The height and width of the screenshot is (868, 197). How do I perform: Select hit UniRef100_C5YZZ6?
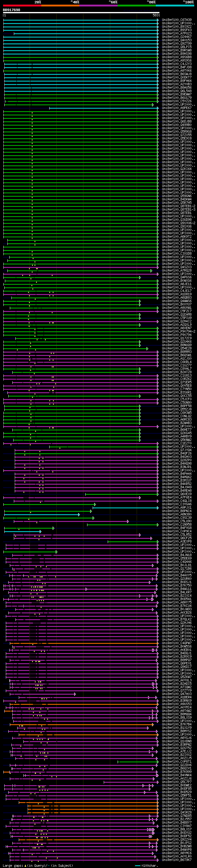point(177,101)
